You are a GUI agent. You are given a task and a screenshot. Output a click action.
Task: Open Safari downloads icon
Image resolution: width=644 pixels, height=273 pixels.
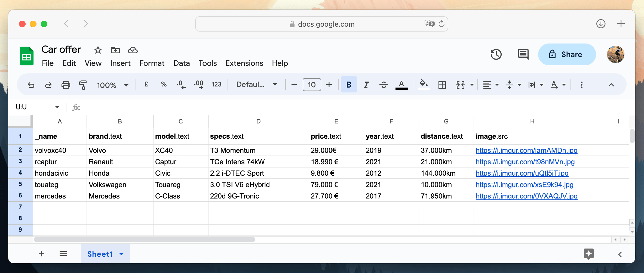pos(601,24)
